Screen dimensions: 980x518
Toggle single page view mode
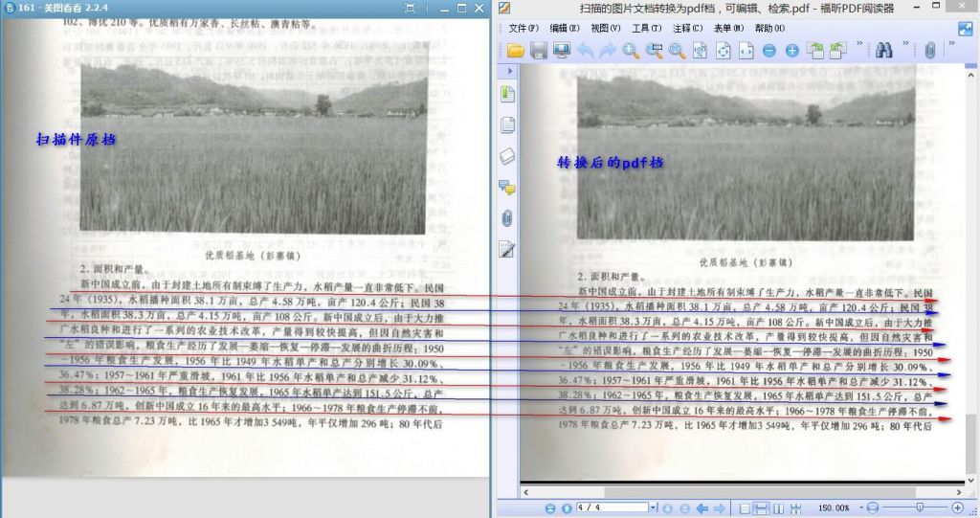746,507
